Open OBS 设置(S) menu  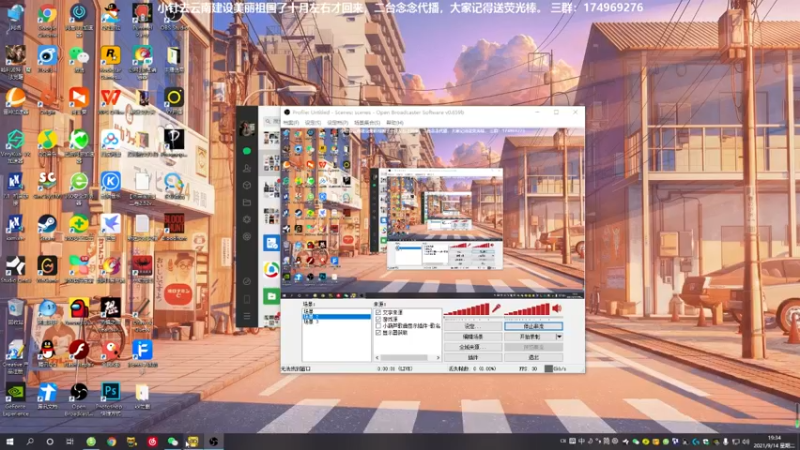click(313, 123)
